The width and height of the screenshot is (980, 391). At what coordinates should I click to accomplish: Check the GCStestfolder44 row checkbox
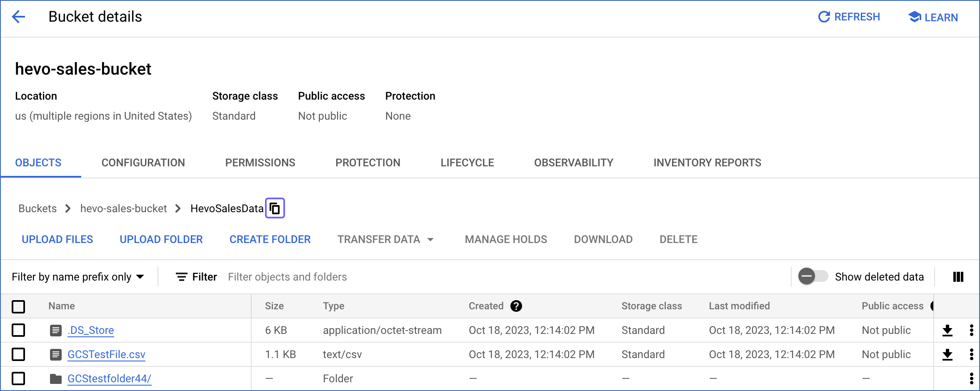click(18, 378)
